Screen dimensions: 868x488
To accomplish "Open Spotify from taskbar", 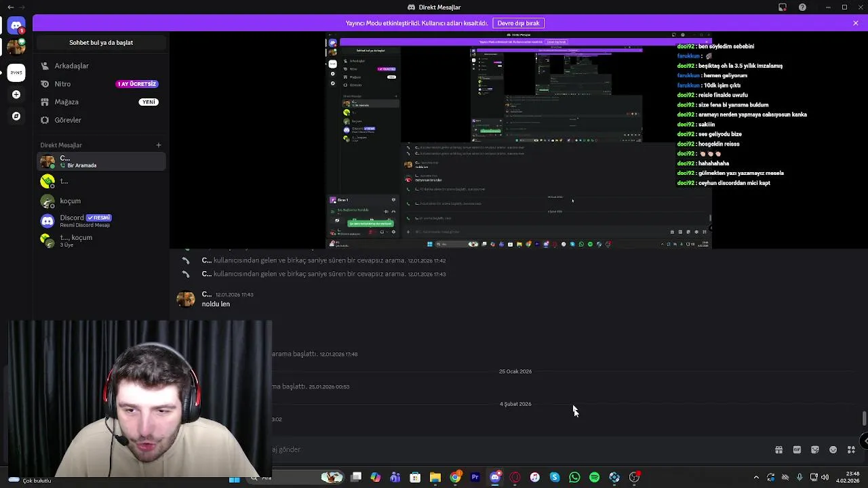I will pos(595,478).
